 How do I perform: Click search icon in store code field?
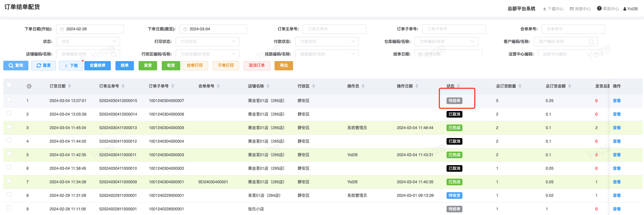click(114, 54)
